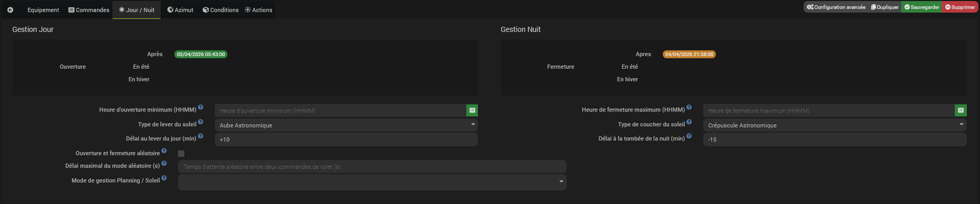Image resolution: width=980 pixels, height=204 pixels.
Task: Focus Heure d'ouverture minimum input field
Action: (340, 111)
